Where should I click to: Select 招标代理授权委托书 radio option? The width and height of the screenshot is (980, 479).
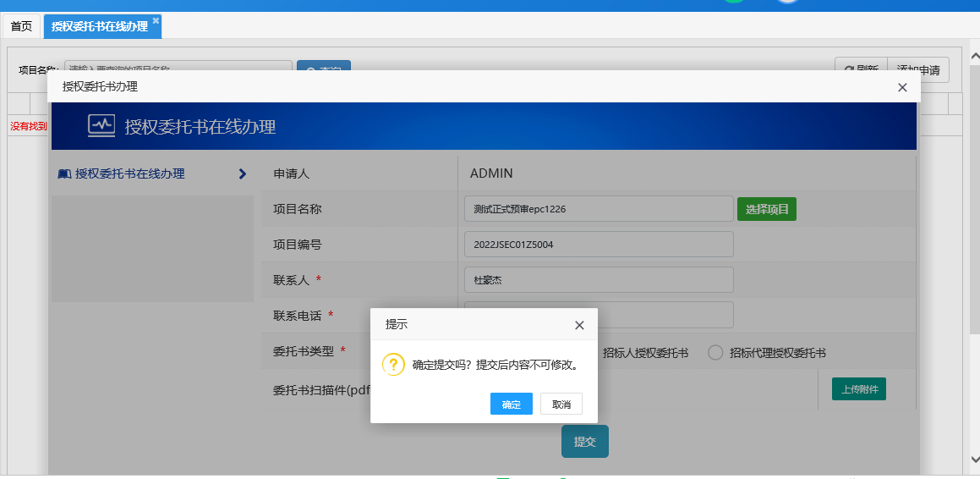(715, 353)
